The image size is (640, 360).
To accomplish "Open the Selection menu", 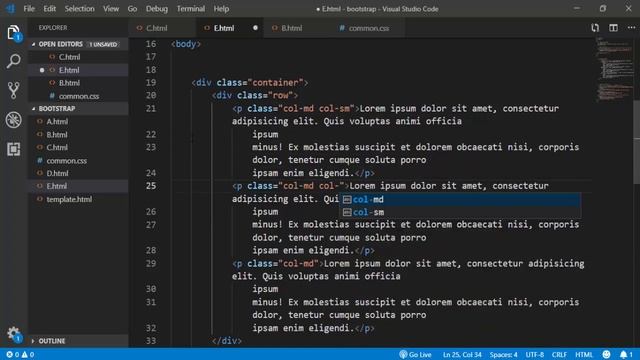I will [x=79, y=9].
